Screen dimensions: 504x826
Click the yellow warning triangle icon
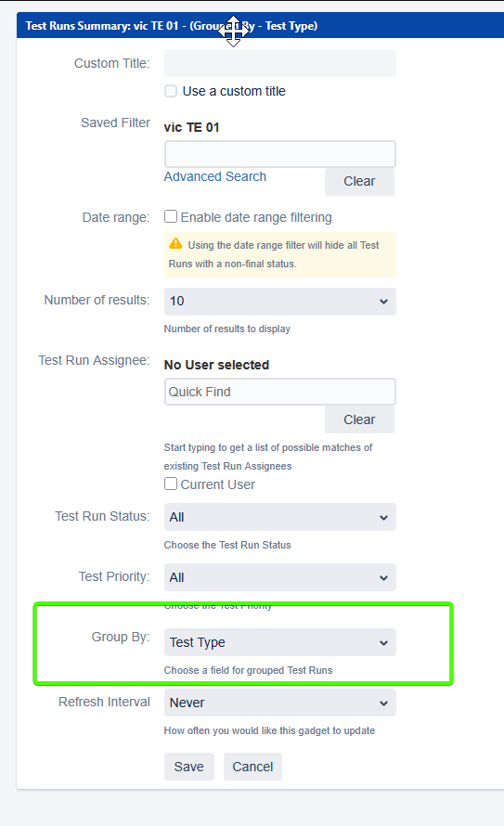pyautogui.click(x=176, y=244)
